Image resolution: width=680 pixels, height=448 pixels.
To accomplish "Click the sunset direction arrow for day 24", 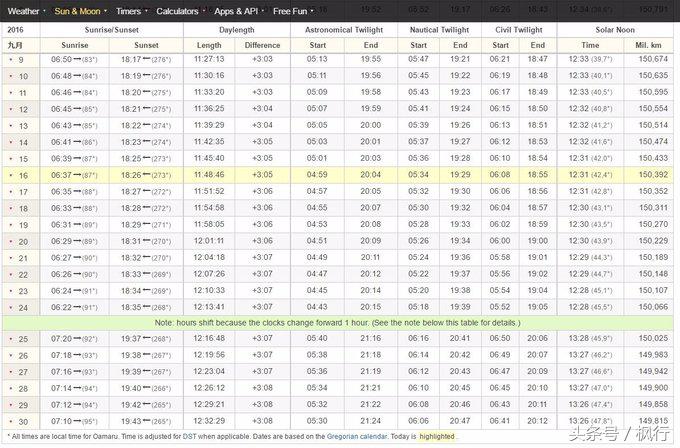I will click(x=146, y=307).
